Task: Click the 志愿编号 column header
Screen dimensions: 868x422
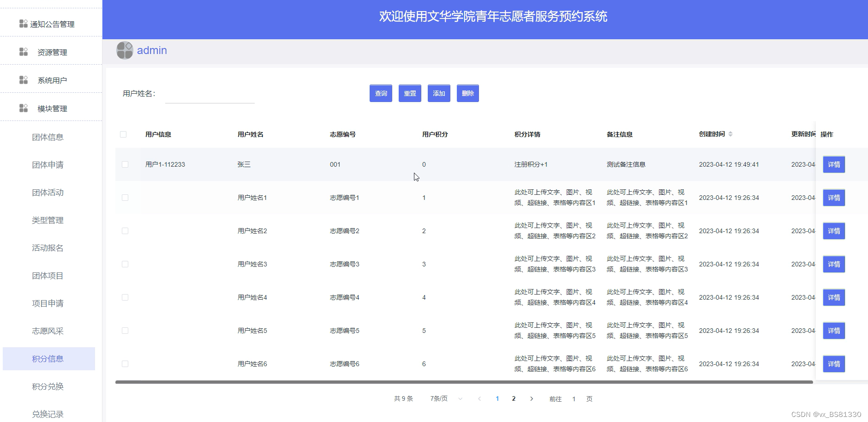Action: tap(343, 134)
